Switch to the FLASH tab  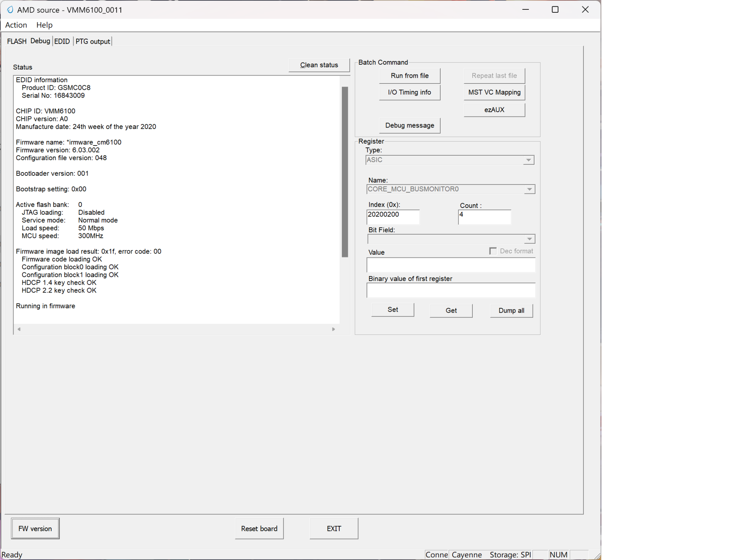(17, 42)
